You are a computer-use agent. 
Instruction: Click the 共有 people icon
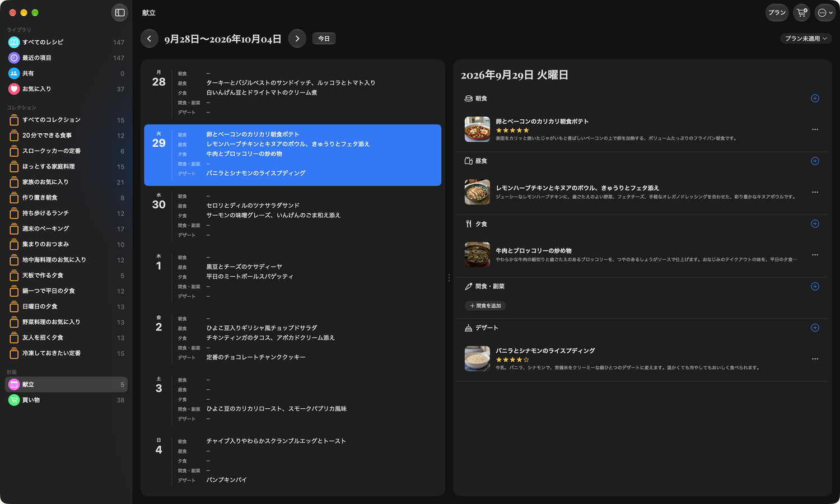point(14,73)
